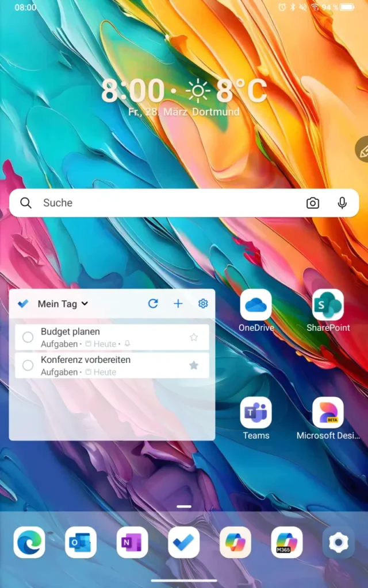Start voice search with microphone icon
The image size is (368, 588).
click(x=342, y=203)
